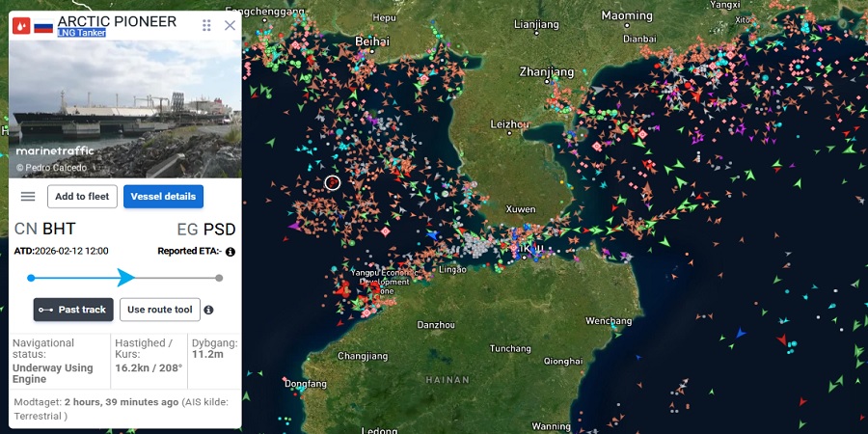Click the red LNG tanker type icon

coord(21,26)
